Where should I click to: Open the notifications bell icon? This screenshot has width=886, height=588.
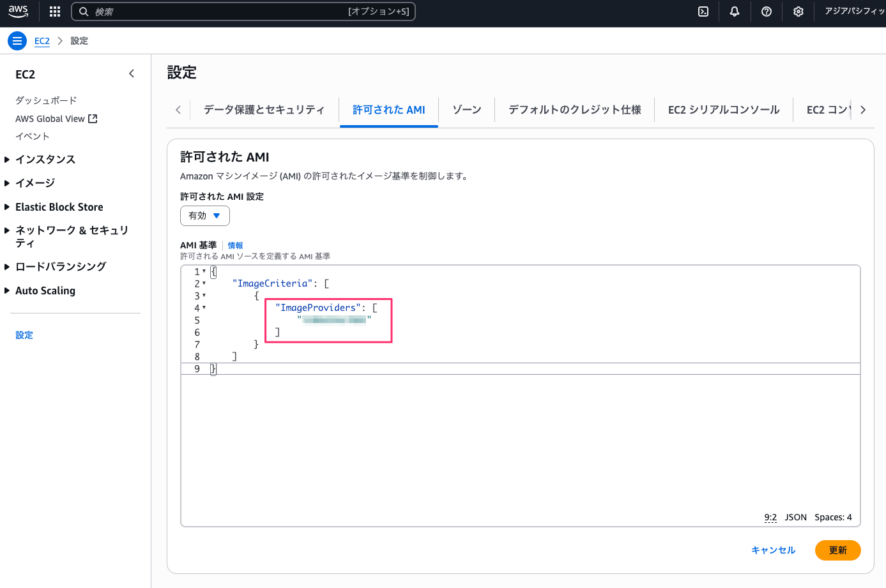pos(735,11)
